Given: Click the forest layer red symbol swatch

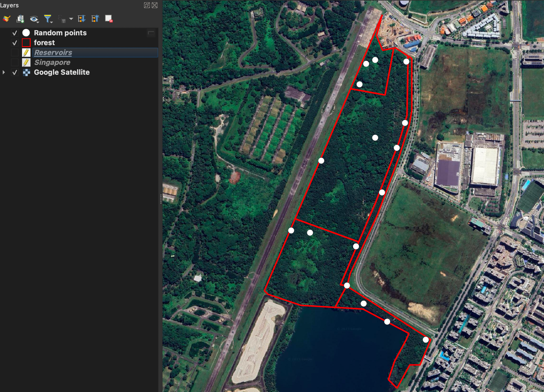Looking at the screenshot, I should (x=26, y=43).
